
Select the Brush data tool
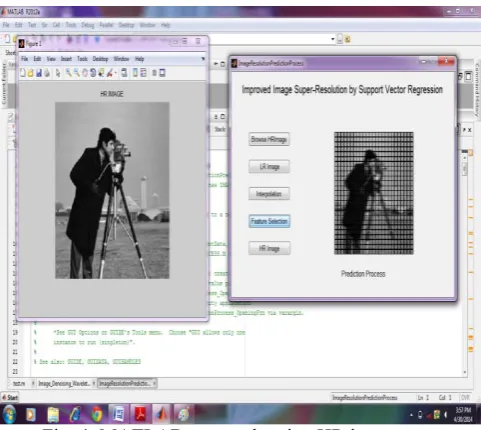(x=110, y=73)
